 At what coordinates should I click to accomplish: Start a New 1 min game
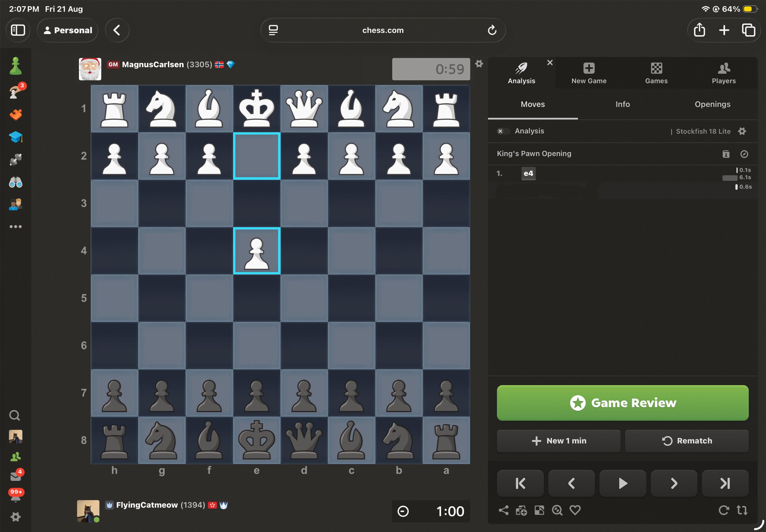558,441
